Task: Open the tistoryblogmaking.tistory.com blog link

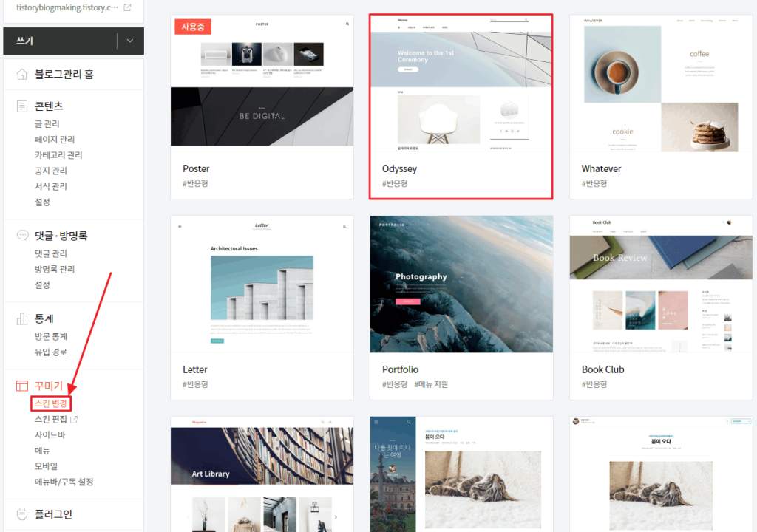Action: [67, 7]
